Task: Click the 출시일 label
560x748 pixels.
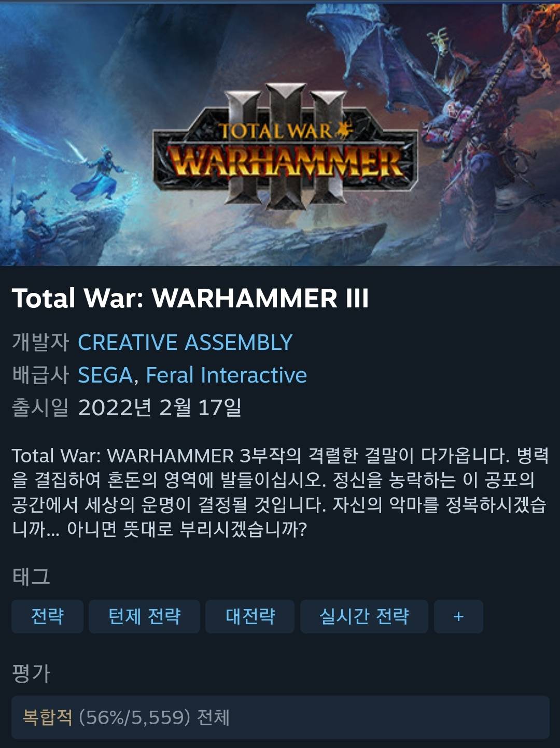Action: 40,407
